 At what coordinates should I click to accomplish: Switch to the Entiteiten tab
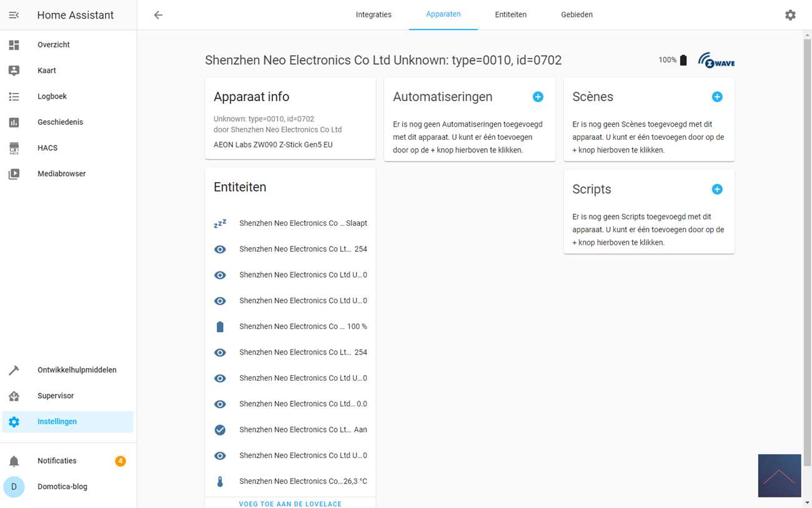[x=511, y=15]
